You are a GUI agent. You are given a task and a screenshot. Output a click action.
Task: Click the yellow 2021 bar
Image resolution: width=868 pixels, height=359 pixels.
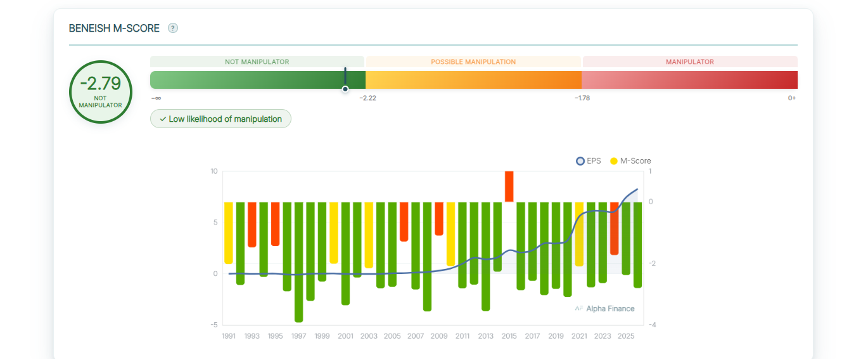[x=579, y=234]
